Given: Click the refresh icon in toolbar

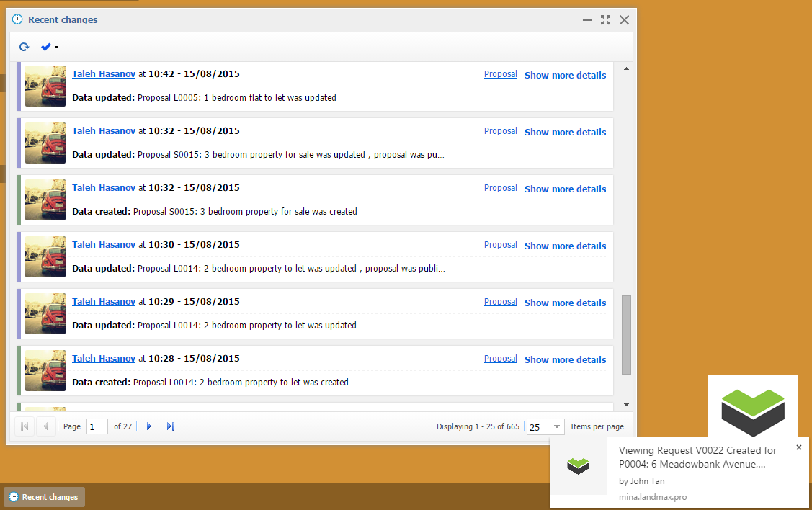Looking at the screenshot, I should (x=24, y=48).
